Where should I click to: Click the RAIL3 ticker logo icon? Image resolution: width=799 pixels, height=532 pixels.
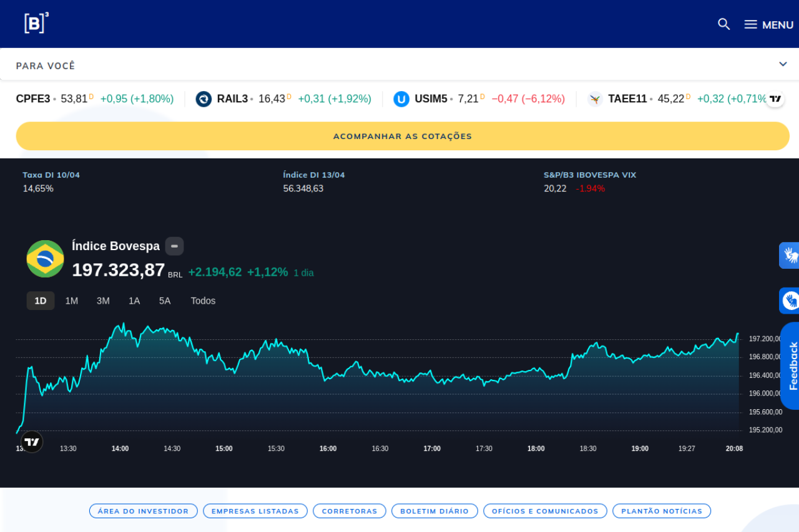pos(203,99)
